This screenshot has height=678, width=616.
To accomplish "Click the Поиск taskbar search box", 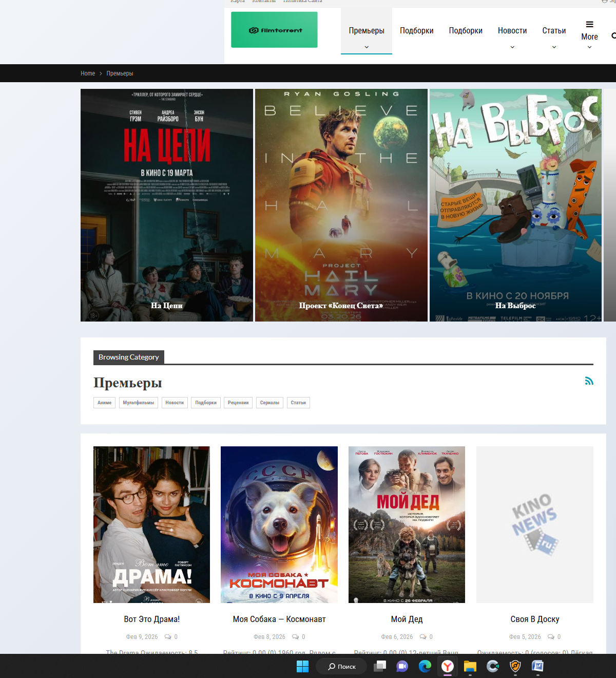I will (341, 666).
